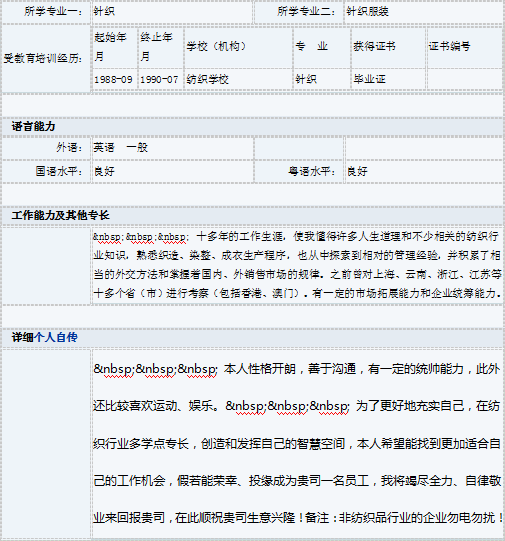The height and width of the screenshot is (541, 505).
Task: Click the 语言能力 section header
Action: tap(33, 126)
